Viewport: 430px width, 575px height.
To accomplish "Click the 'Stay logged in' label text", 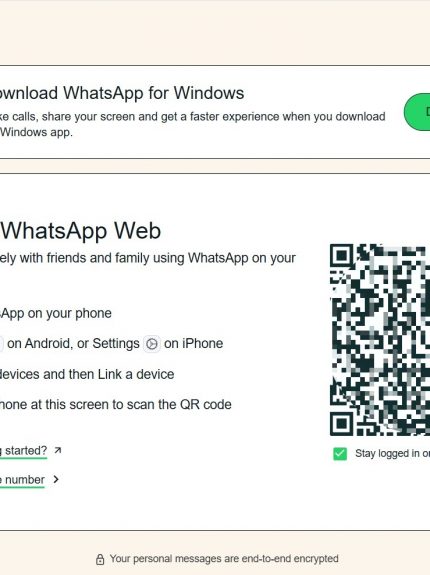I will 392,454.
